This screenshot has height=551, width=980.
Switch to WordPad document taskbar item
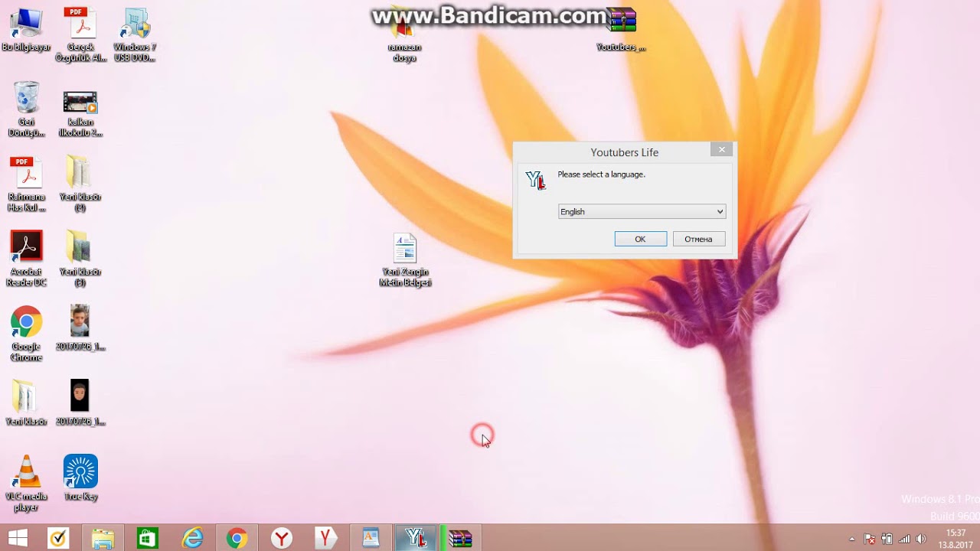click(x=371, y=538)
